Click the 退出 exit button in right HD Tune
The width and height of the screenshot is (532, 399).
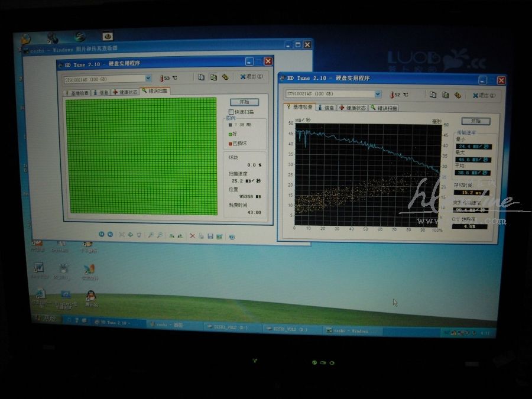point(484,96)
